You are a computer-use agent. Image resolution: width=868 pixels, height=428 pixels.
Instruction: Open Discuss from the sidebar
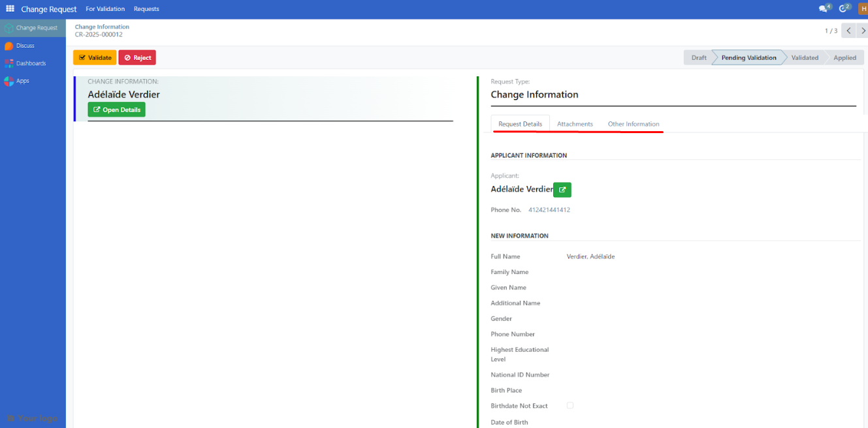point(25,45)
